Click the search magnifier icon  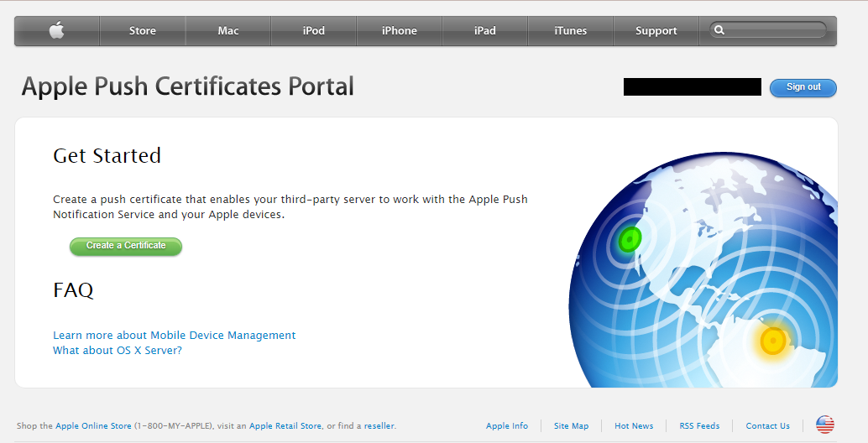719,30
